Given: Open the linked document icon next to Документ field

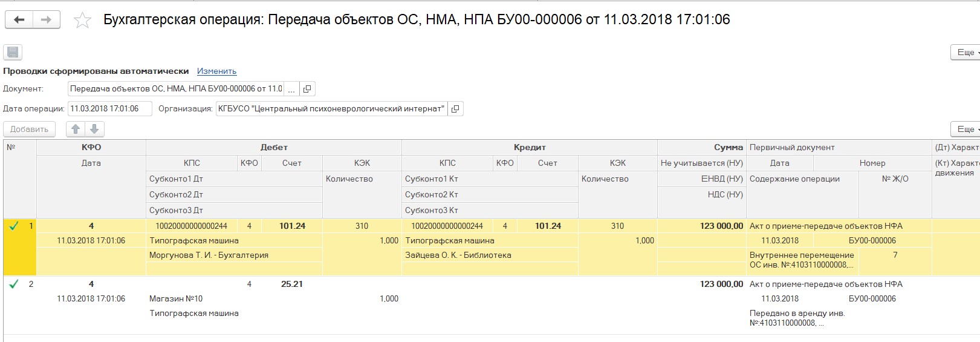Looking at the screenshot, I should tap(307, 89).
